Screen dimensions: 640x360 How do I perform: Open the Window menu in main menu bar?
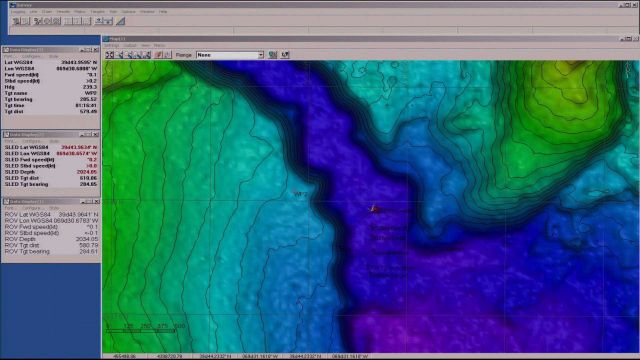pyautogui.click(x=147, y=12)
